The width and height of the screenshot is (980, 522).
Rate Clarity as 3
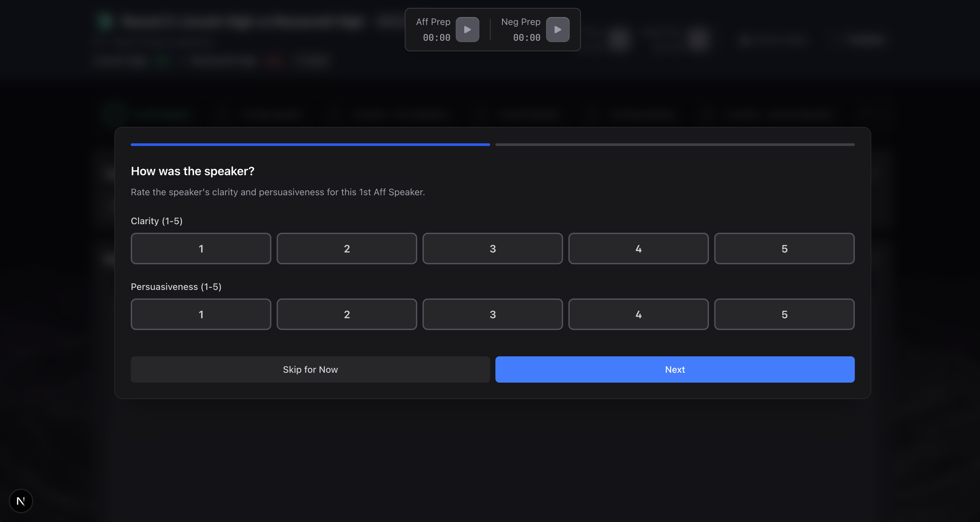pos(492,249)
